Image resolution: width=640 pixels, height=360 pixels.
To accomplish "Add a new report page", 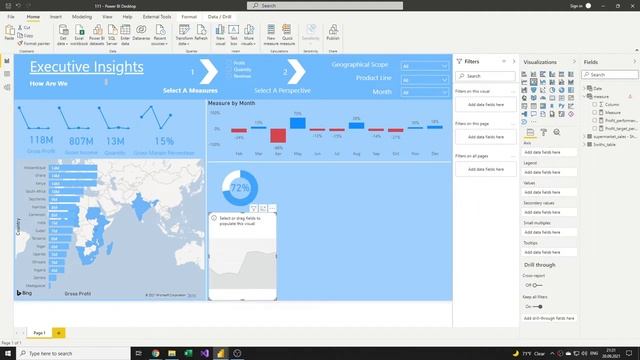I will coord(58,333).
